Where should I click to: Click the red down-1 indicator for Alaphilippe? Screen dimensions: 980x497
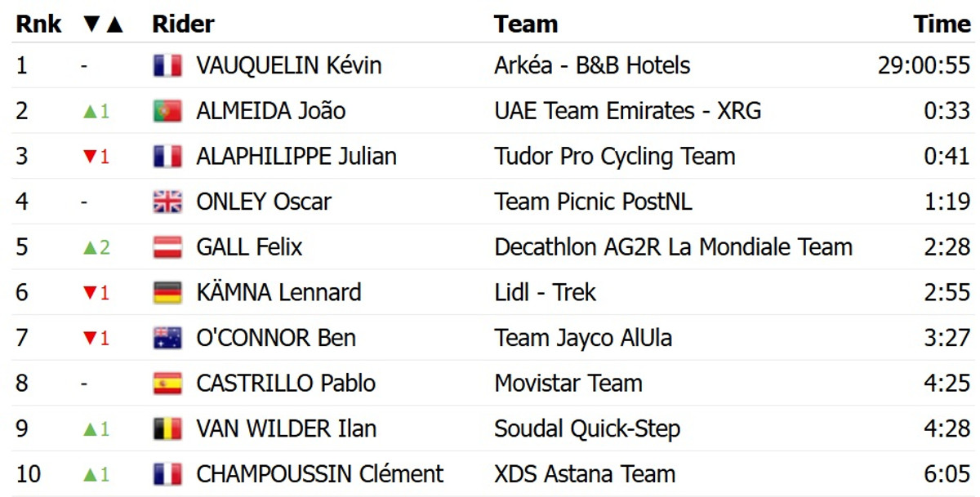coord(96,157)
